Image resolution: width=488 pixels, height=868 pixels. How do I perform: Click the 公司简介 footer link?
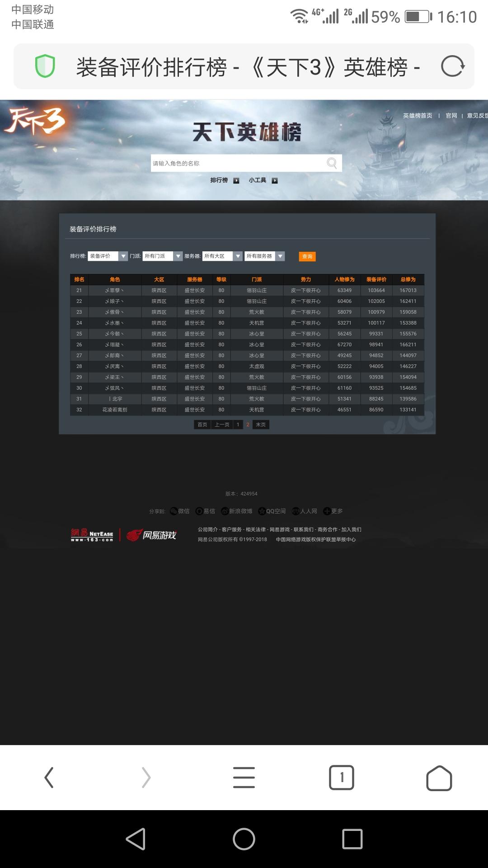(207, 529)
